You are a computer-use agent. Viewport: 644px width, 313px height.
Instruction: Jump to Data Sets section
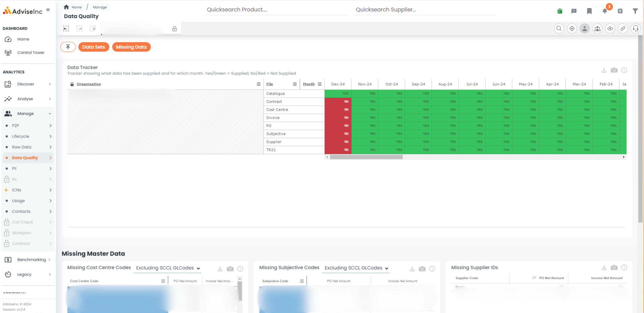point(94,47)
